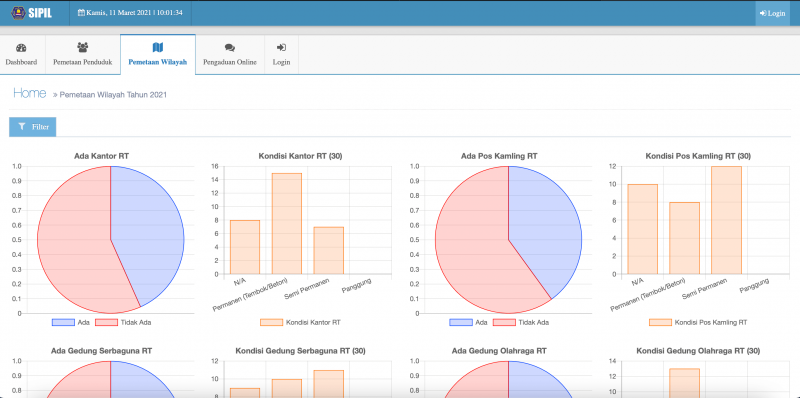The height and width of the screenshot is (398, 800).
Task: Click the Kondisi Pos Kamling RT (30) title
Action: (x=698, y=156)
